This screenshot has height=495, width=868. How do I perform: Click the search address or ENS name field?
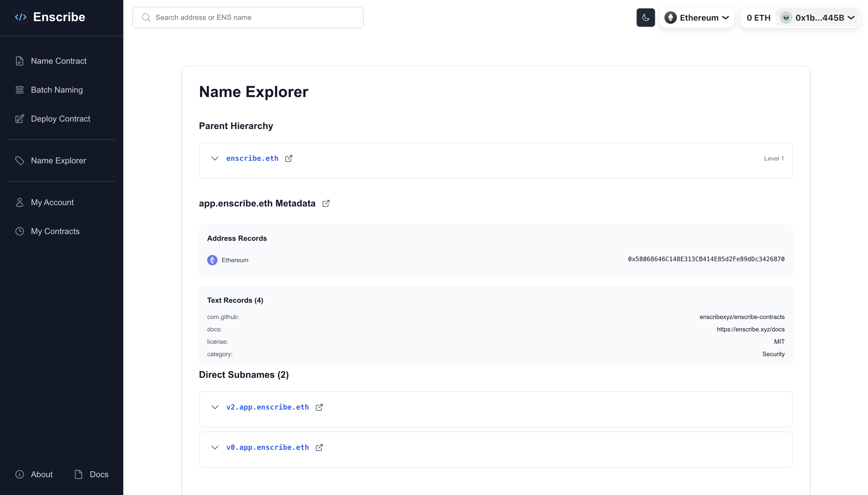click(247, 17)
